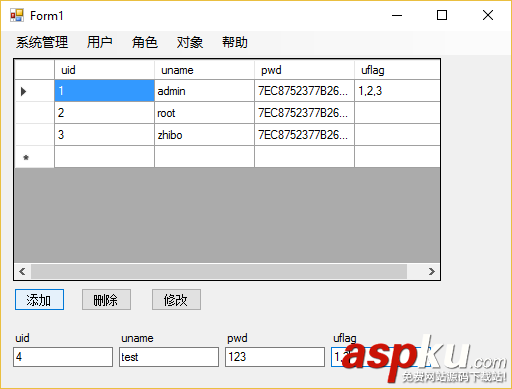Image resolution: width=512 pixels, height=389 pixels.
Task: Sort by the uid column header
Action: (x=104, y=70)
